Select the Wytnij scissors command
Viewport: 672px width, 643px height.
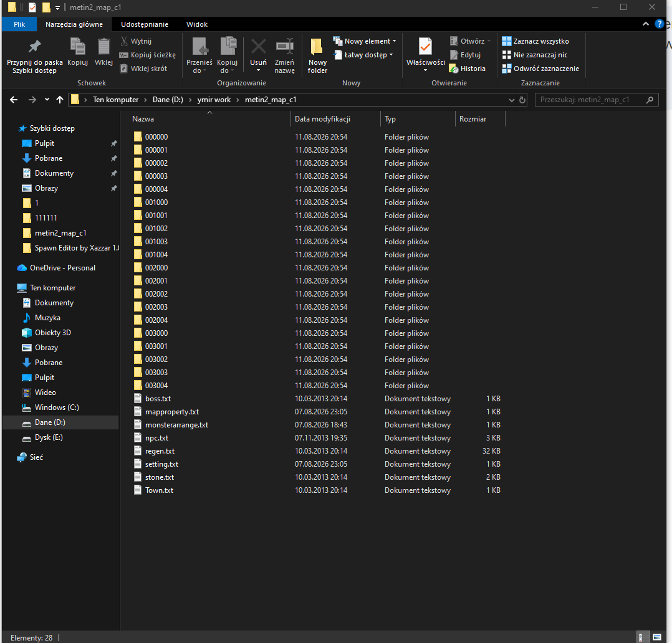pos(136,41)
